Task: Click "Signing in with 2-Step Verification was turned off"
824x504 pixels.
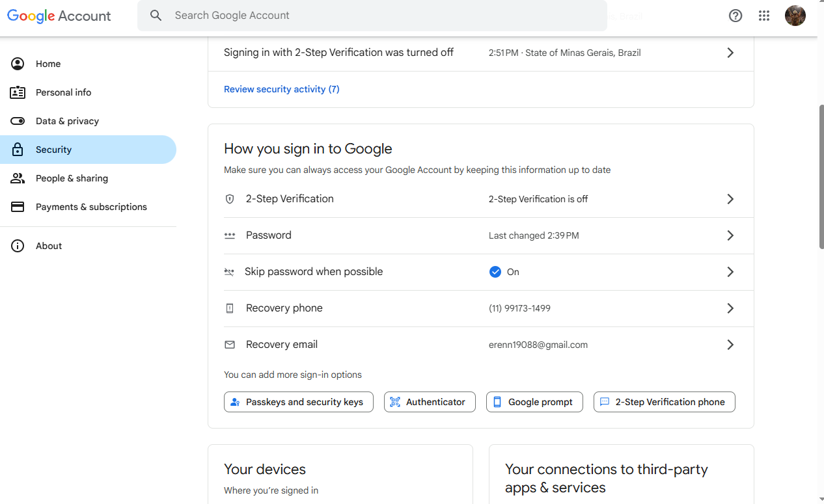Action: click(338, 53)
